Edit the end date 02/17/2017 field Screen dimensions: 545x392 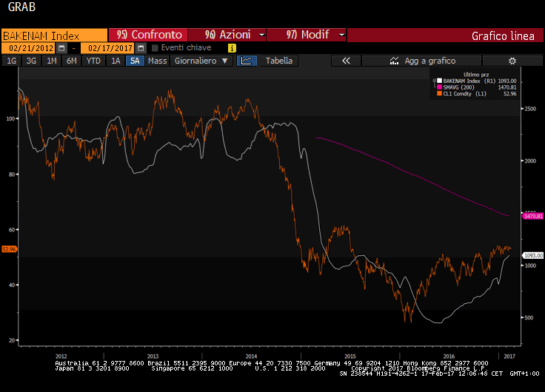(x=107, y=48)
